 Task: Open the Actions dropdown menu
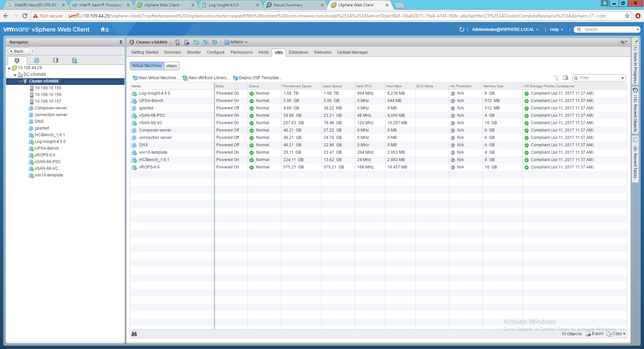click(x=236, y=42)
